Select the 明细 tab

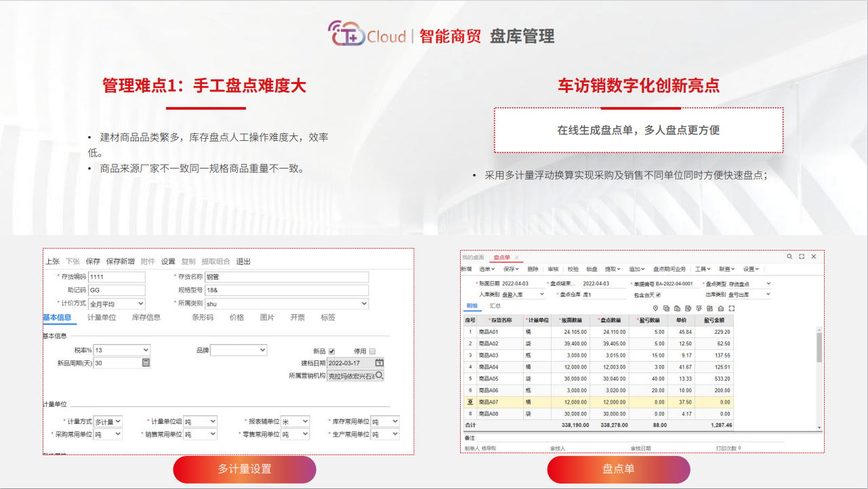tap(472, 307)
